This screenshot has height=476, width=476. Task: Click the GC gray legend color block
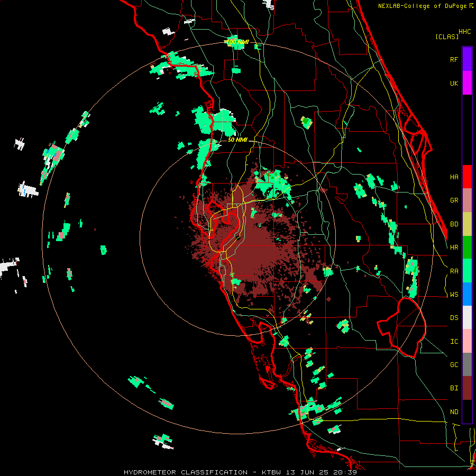467,364
